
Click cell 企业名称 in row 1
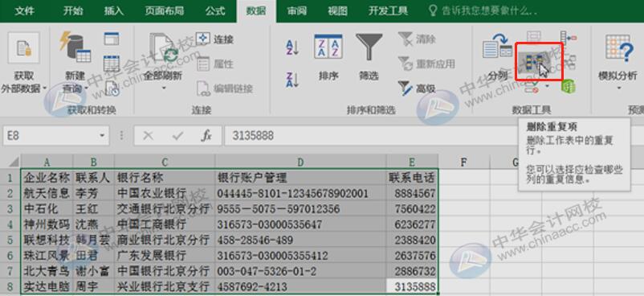point(47,178)
